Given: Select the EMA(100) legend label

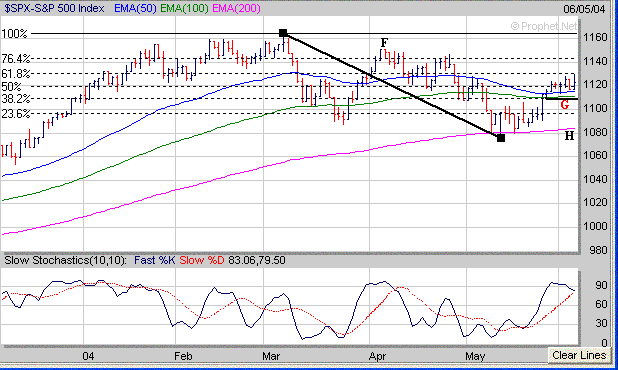Looking at the screenshot, I should point(184,8).
